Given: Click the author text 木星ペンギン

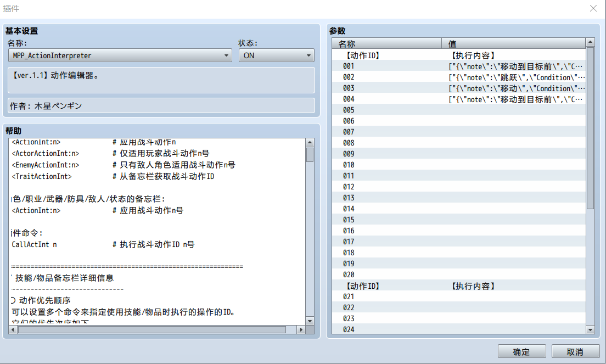Looking at the screenshot, I should (x=58, y=106).
